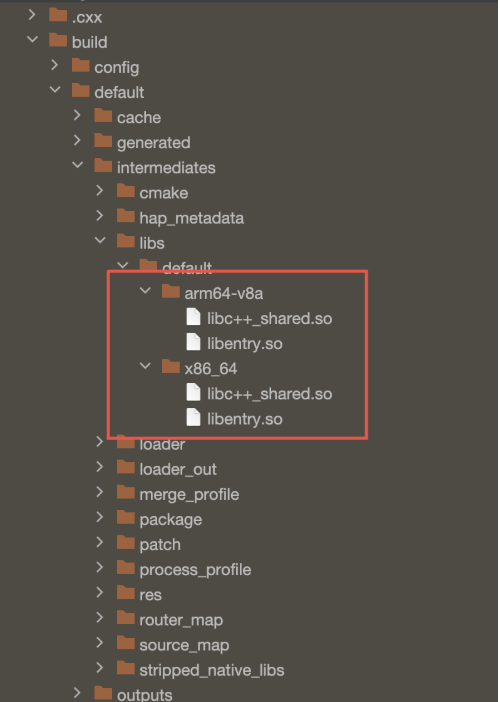Collapse the arm64-v8a folder chevron
Viewport: 500px width, 702px height.
pyautogui.click(x=145, y=291)
